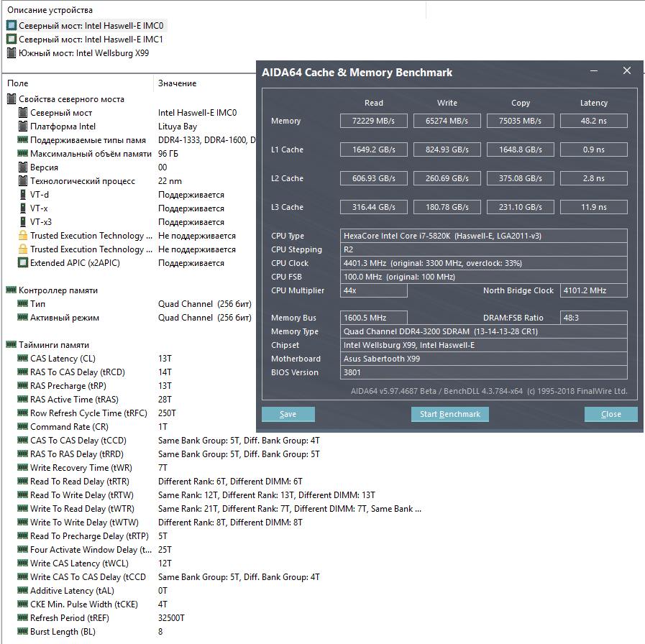Select the 96 ГБ maximum memory value
This screenshot has height=644, width=645.
coord(168,153)
